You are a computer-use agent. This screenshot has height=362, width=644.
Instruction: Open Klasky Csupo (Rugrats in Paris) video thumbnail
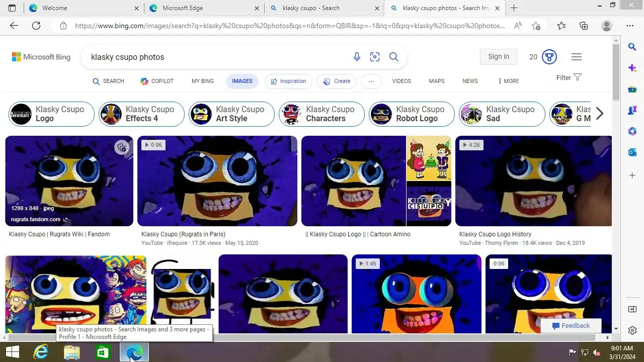click(x=217, y=181)
